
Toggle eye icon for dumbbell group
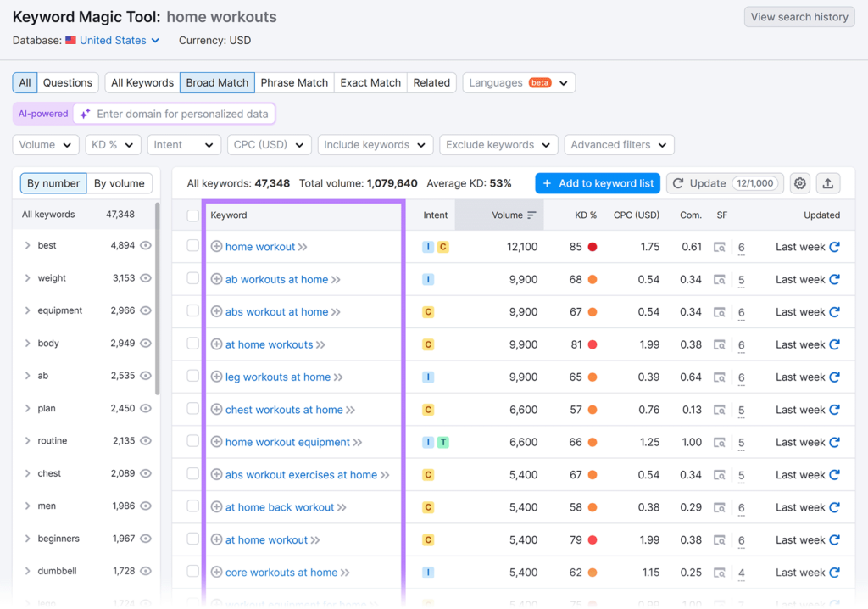[146, 571]
